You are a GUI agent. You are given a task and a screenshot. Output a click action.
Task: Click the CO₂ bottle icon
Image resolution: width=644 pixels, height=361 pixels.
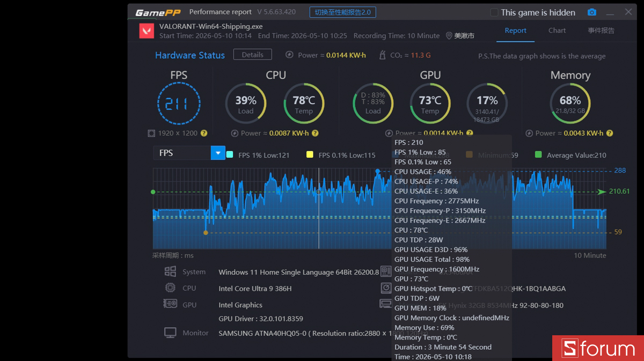(382, 55)
